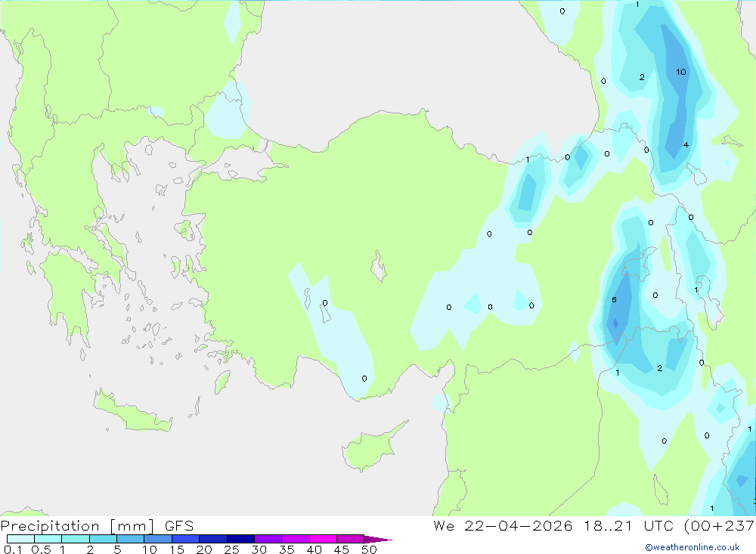Choose the 20–25 mm legend color swatch
The image size is (756, 554).
point(212,539)
